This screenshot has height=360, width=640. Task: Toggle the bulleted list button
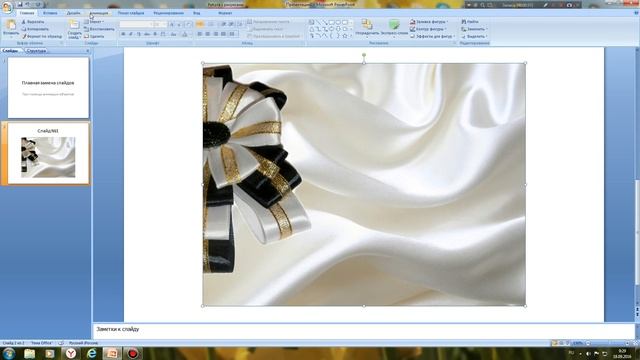(x=200, y=24)
